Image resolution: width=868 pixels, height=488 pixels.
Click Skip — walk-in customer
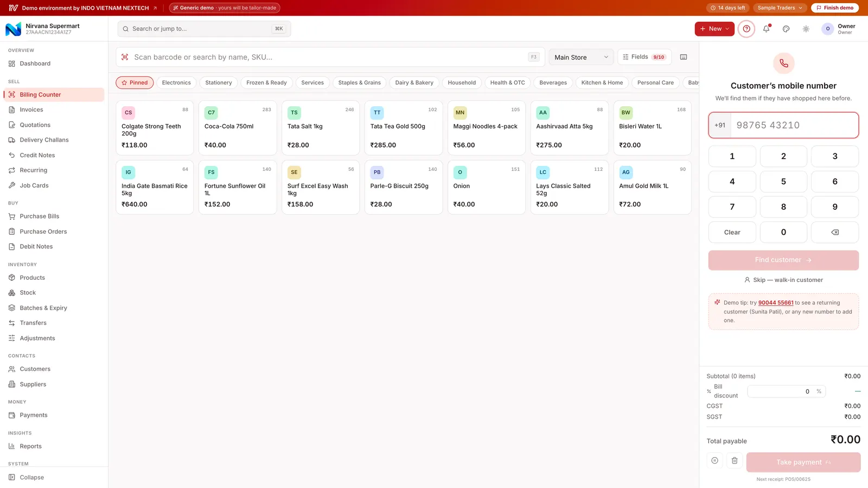point(783,280)
